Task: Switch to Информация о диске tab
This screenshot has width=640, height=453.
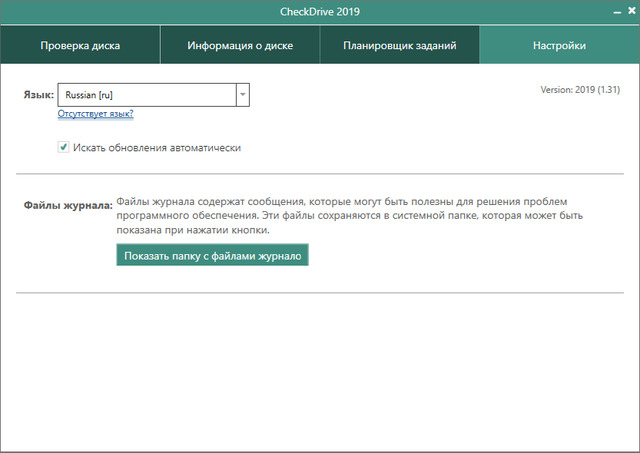Action: (240, 46)
